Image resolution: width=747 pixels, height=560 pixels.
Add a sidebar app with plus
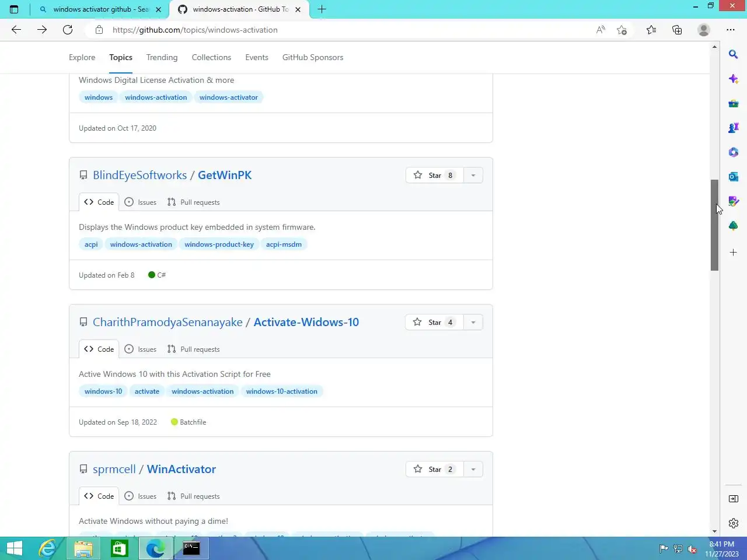click(x=734, y=253)
